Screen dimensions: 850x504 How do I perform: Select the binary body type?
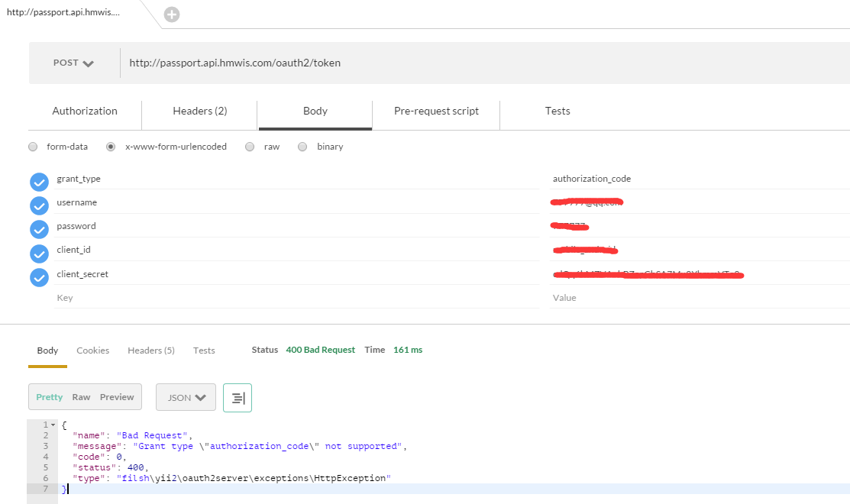(x=302, y=147)
